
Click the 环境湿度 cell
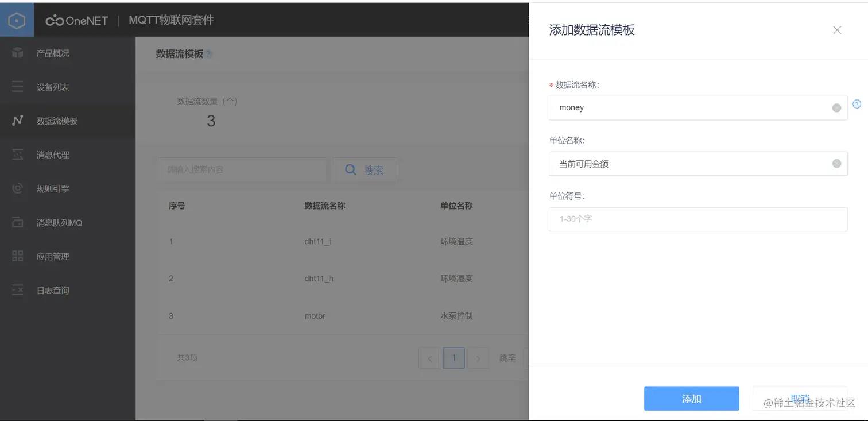pos(456,279)
